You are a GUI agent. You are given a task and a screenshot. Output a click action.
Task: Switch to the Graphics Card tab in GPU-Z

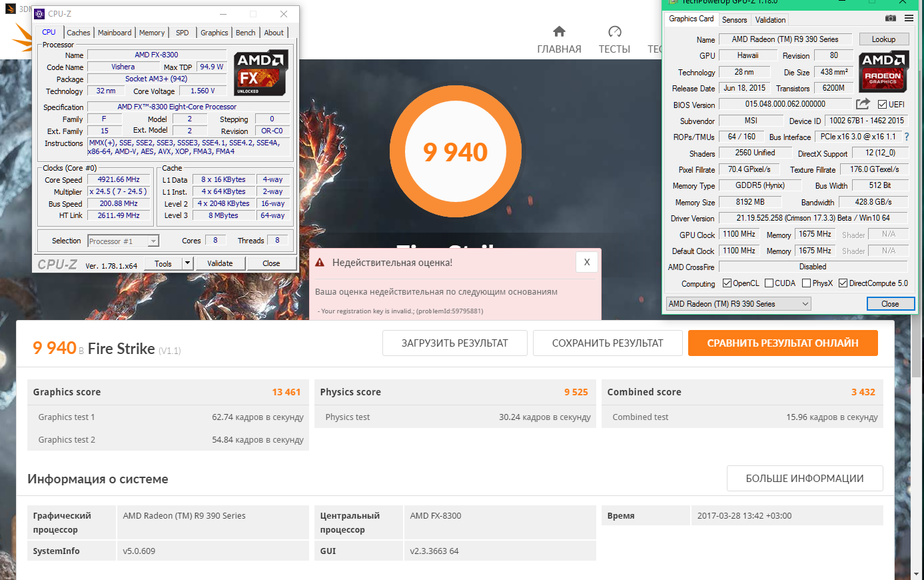(692, 19)
